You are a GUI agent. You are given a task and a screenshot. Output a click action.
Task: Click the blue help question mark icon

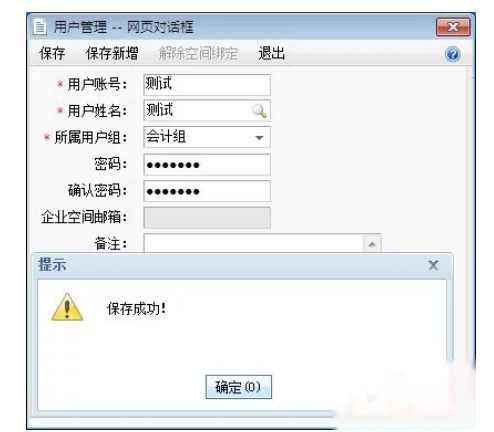point(453,54)
